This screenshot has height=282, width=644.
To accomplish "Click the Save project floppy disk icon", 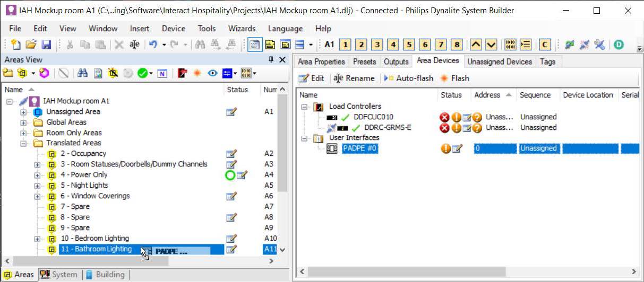I will pyautogui.click(x=46, y=45).
